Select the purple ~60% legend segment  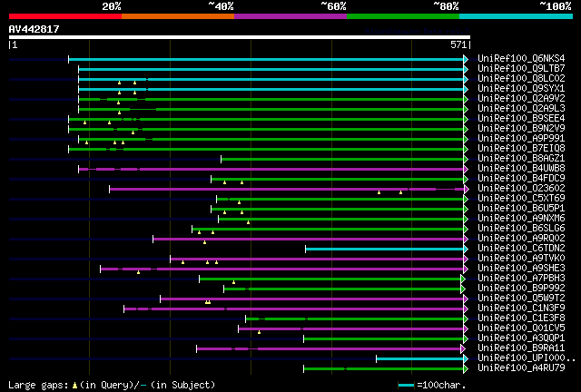click(x=290, y=16)
